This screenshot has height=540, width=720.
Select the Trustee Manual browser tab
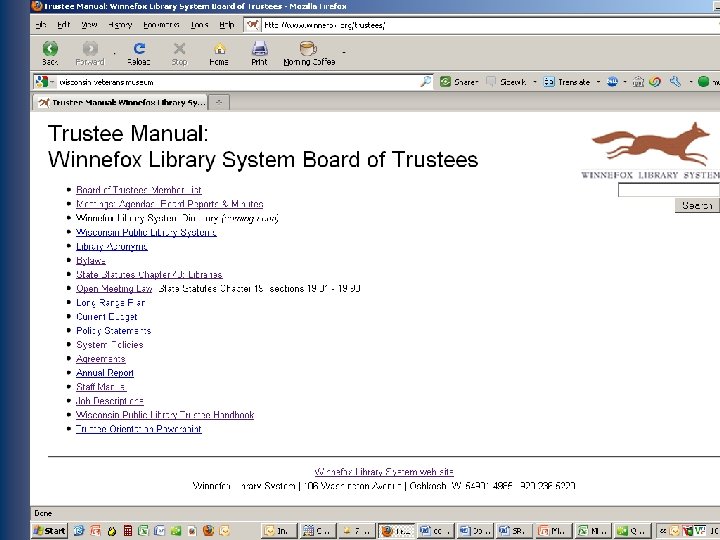pos(120,102)
